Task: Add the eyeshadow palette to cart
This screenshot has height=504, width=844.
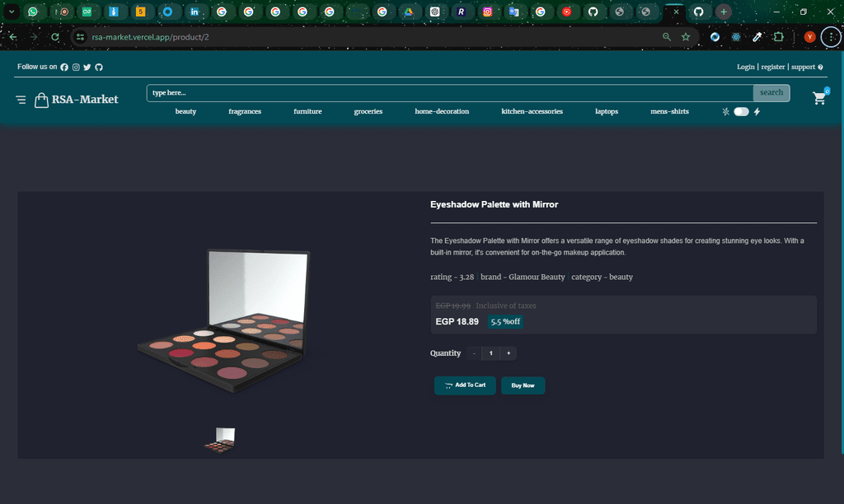Action: 465,385
